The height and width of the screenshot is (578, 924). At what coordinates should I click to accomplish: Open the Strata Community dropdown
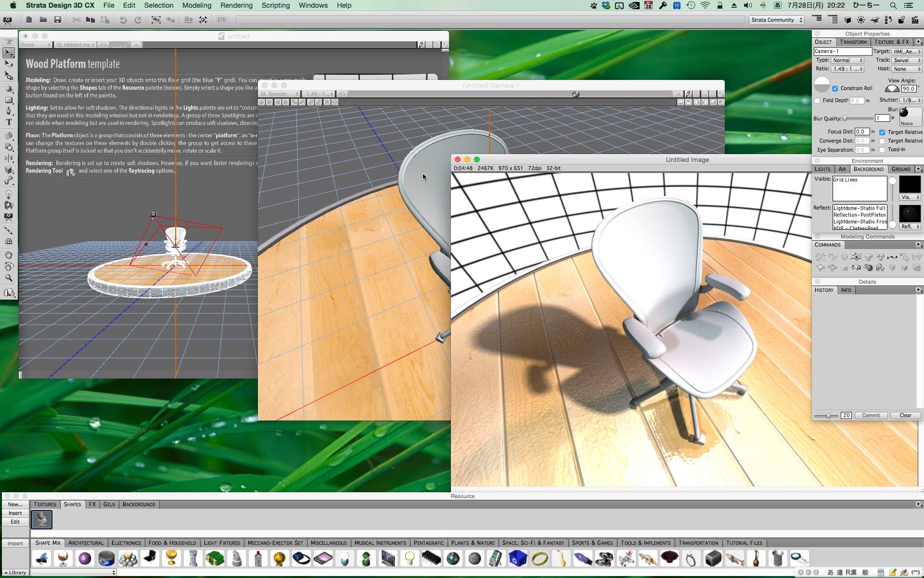[x=776, y=20]
